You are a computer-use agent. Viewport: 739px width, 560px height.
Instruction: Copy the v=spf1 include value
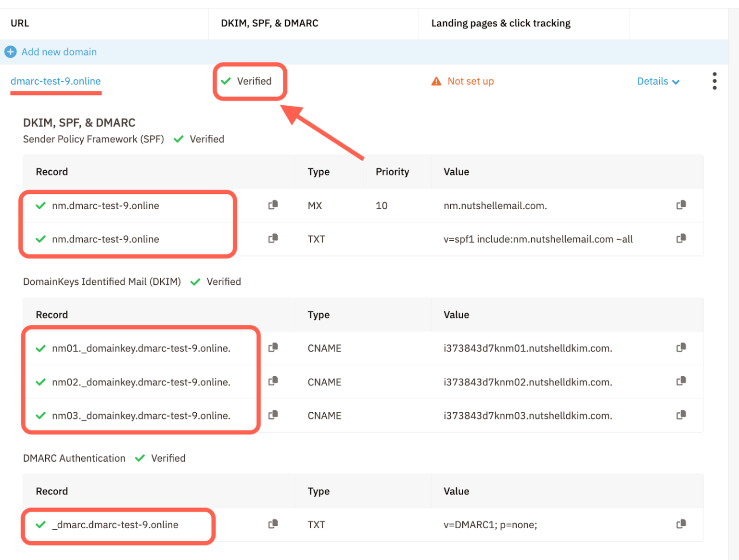[681, 239]
